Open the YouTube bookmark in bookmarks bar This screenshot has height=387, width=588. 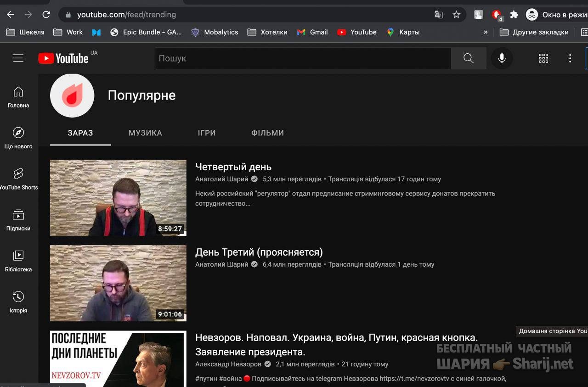[x=357, y=32]
